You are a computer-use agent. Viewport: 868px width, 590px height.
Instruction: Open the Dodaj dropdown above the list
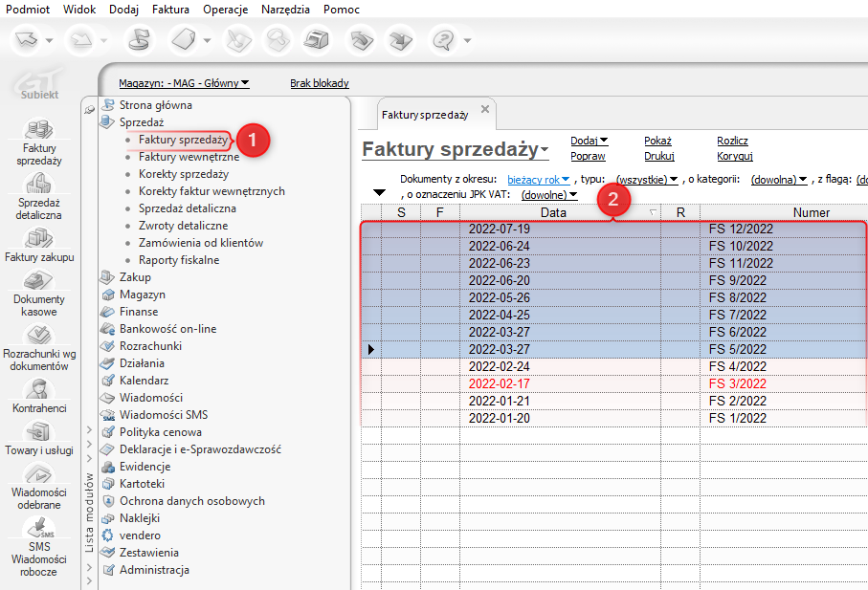pyautogui.click(x=589, y=141)
